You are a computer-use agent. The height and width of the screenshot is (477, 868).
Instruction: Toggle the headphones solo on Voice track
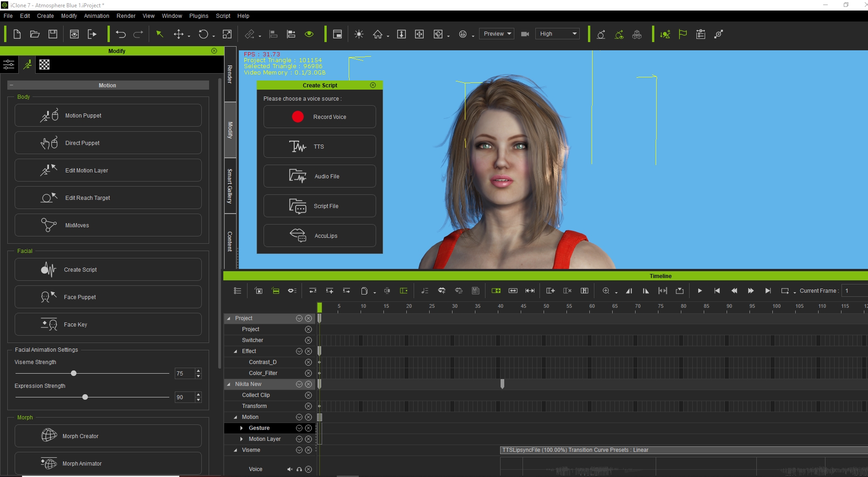pyautogui.click(x=299, y=469)
